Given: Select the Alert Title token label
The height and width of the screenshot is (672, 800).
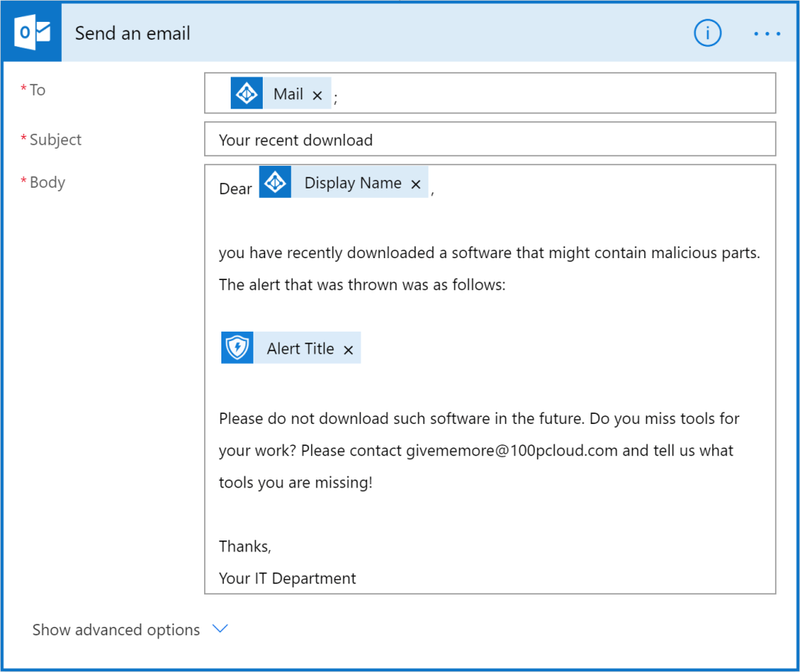Looking at the screenshot, I should coord(300,349).
